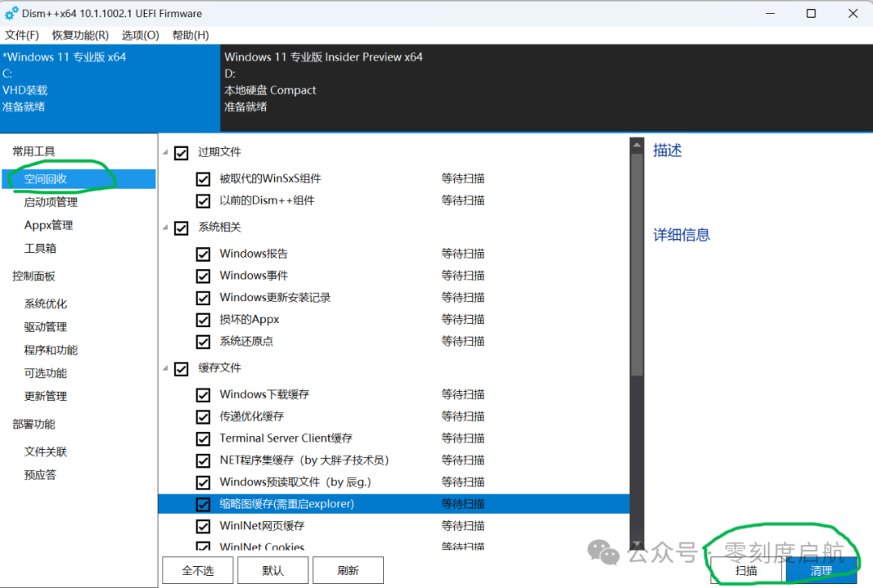Select the Windows 11 Insider Preview D: image tile

(546, 88)
